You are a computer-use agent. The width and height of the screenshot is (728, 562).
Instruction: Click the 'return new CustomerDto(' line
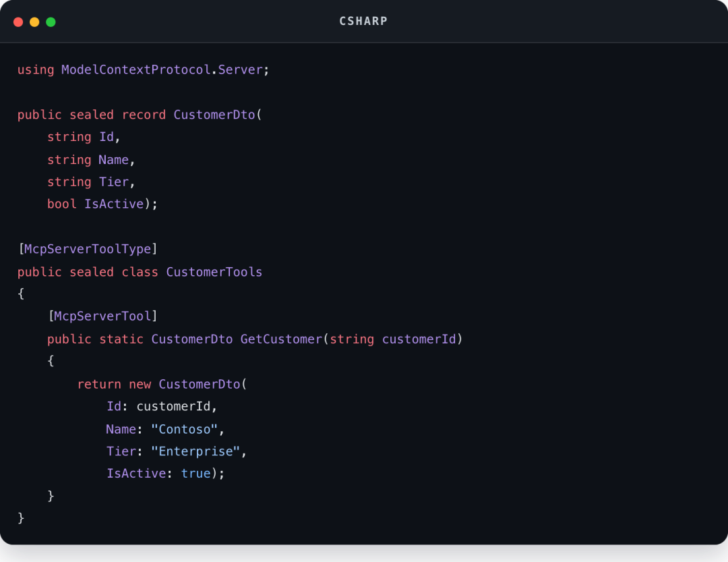pos(162,385)
